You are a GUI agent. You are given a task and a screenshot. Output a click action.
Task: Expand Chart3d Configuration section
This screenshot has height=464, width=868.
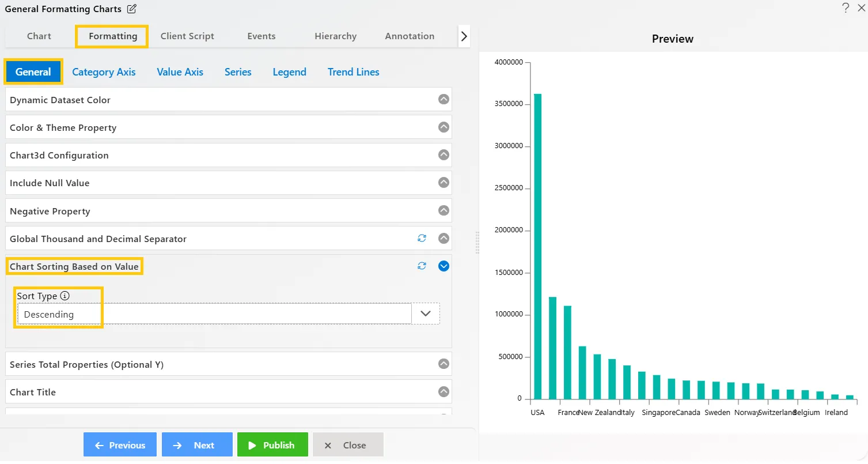[x=444, y=154]
